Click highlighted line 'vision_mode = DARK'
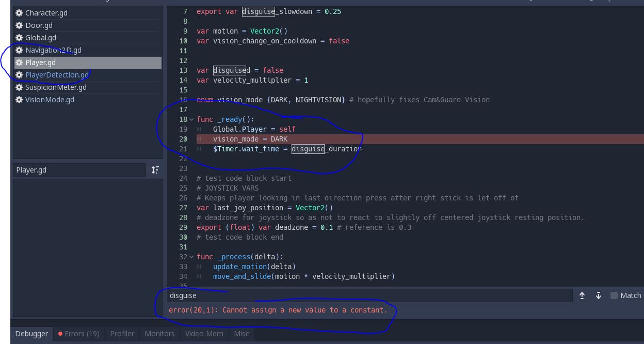The image size is (644, 344). 250,139
